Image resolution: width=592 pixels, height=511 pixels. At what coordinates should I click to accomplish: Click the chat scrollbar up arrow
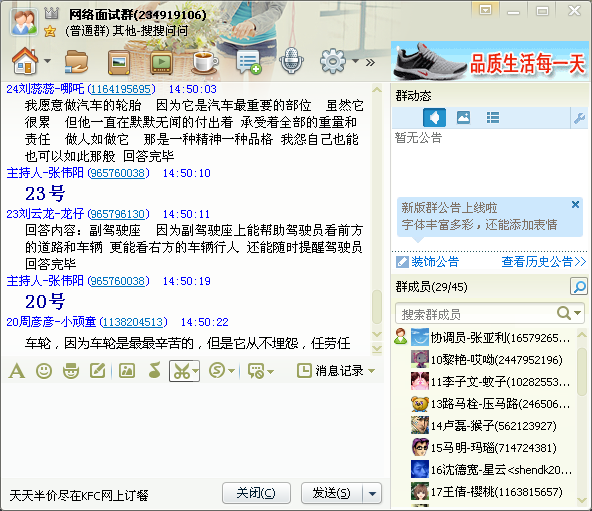(376, 90)
